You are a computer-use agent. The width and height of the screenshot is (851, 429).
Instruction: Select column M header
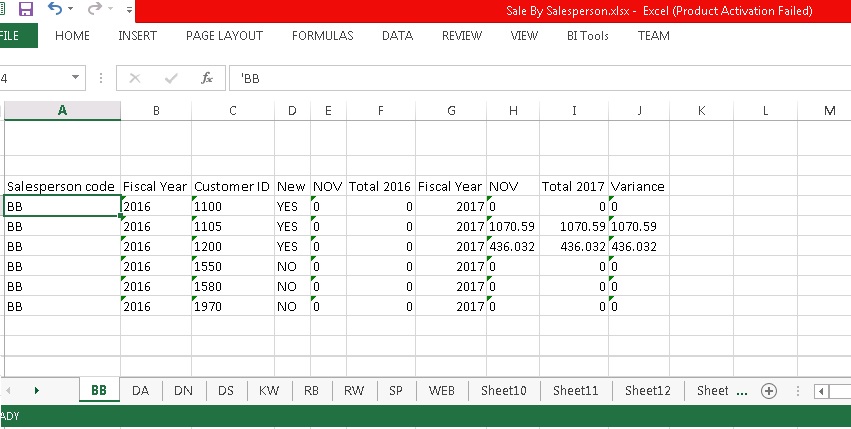click(829, 111)
